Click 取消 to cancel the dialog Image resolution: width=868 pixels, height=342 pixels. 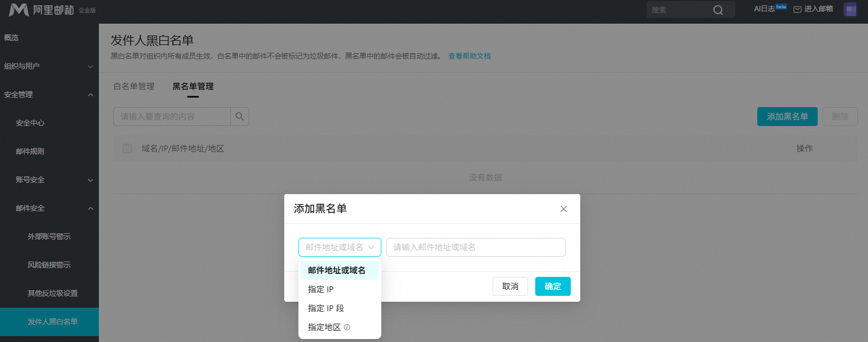click(x=510, y=286)
